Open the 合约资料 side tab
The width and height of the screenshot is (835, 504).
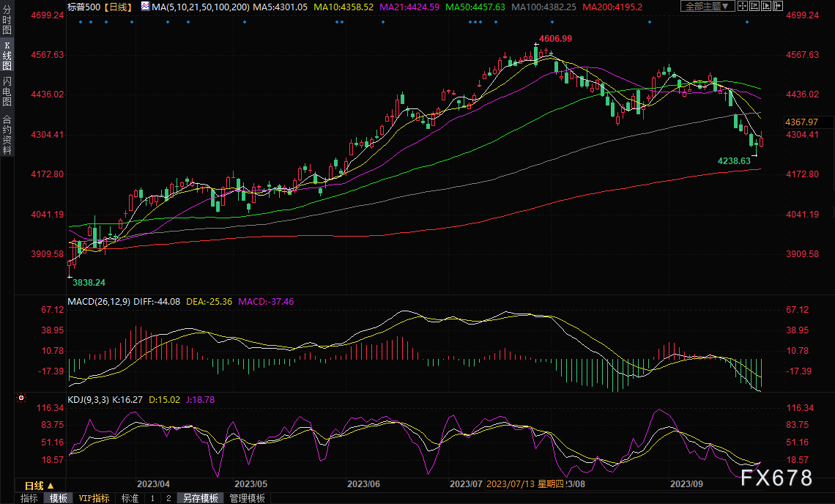click(x=7, y=133)
